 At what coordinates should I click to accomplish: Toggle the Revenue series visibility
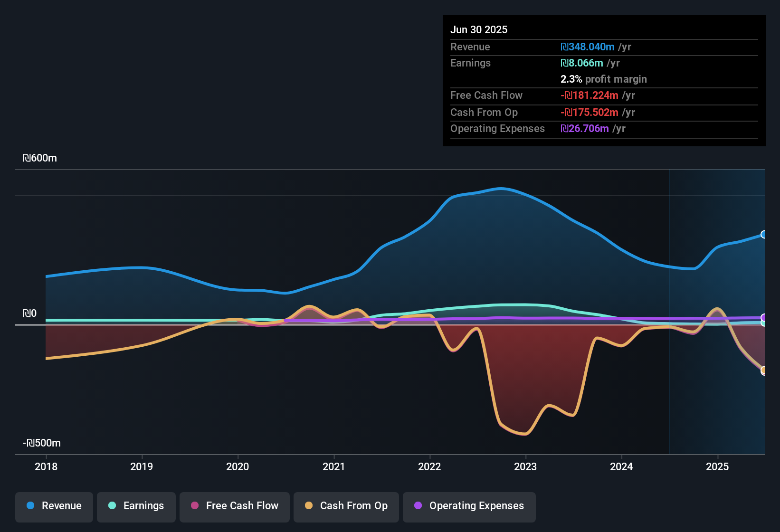[x=54, y=506]
